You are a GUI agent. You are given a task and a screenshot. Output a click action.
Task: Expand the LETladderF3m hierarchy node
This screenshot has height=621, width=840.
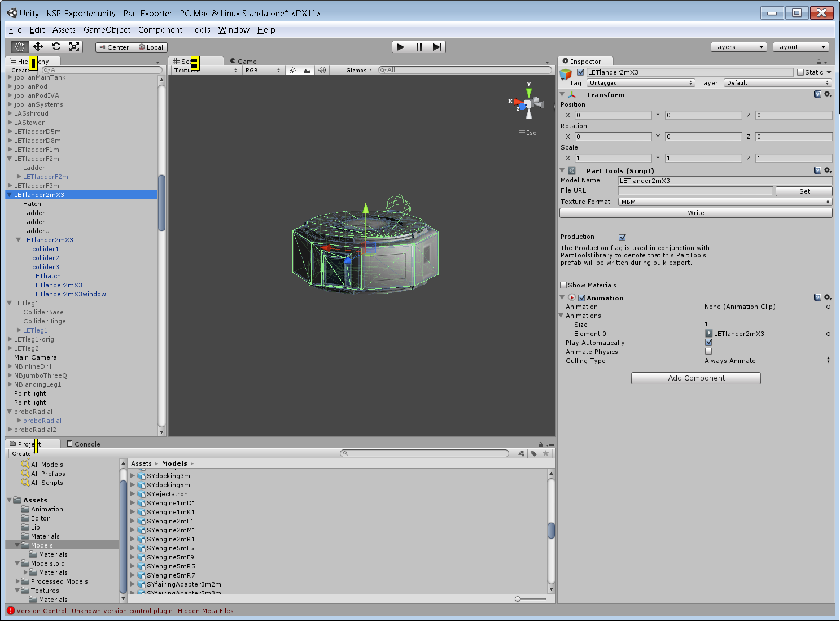[10, 186]
